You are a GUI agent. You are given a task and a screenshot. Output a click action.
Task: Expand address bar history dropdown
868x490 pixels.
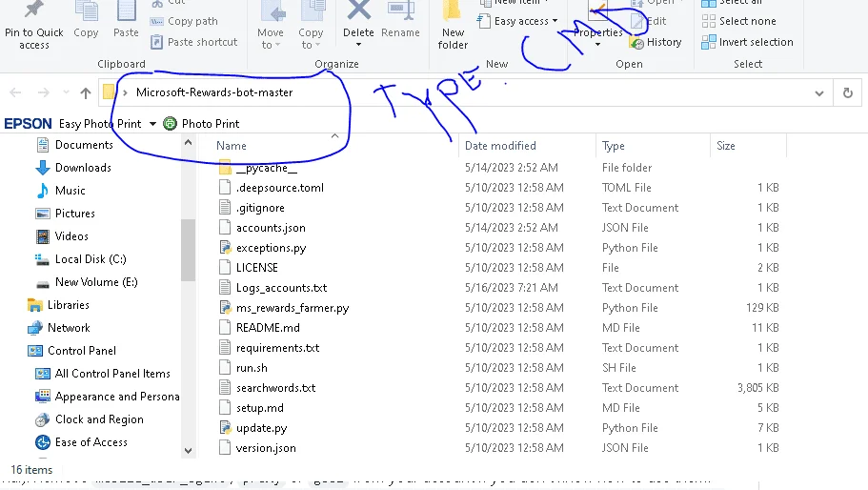click(819, 93)
